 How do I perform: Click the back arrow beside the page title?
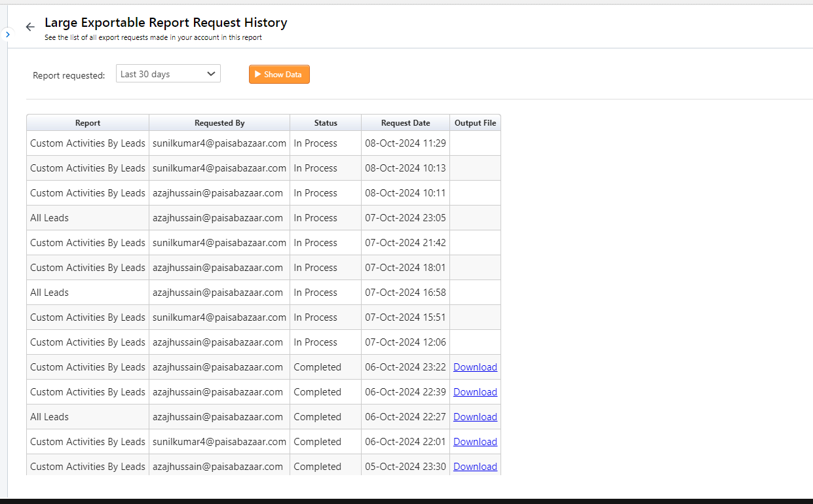point(29,27)
